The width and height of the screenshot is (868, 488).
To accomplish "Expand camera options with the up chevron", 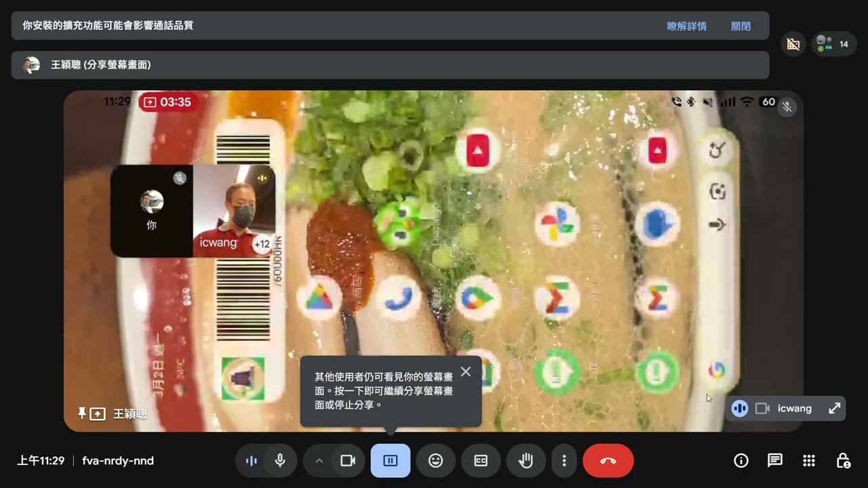I will click(x=319, y=461).
